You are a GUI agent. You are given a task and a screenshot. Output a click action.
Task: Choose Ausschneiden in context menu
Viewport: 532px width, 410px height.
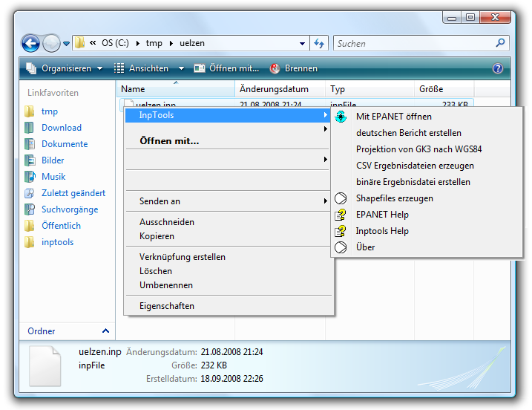(x=227, y=222)
